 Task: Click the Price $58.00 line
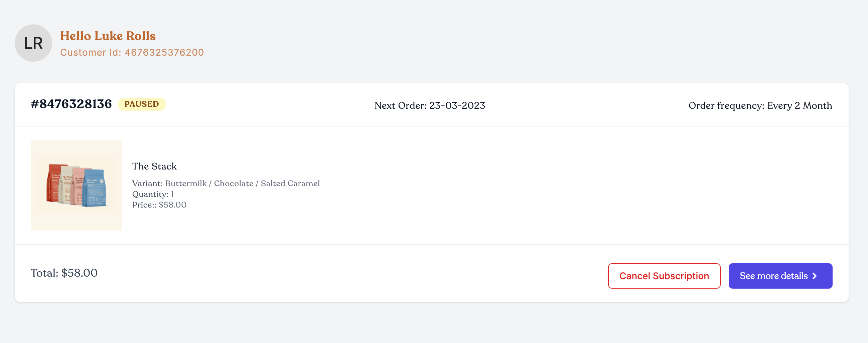point(159,205)
